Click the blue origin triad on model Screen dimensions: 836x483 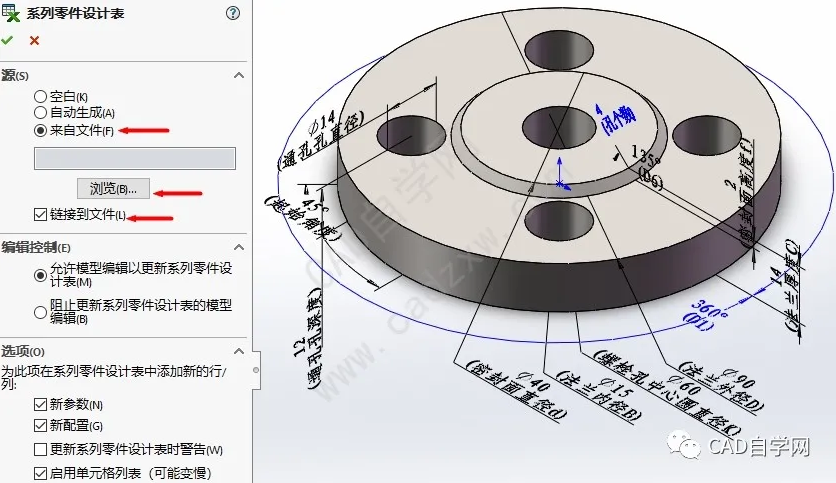pyautogui.click(x=561, y=174)
